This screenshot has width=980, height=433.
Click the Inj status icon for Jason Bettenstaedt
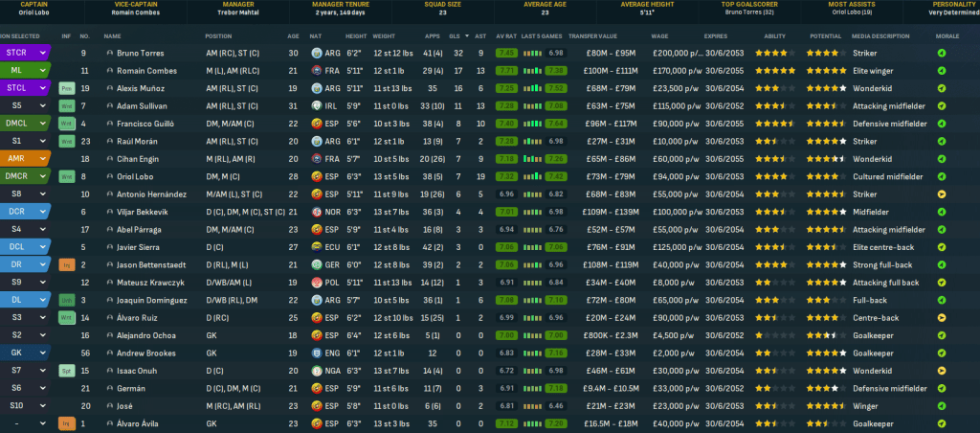[66, 263]
